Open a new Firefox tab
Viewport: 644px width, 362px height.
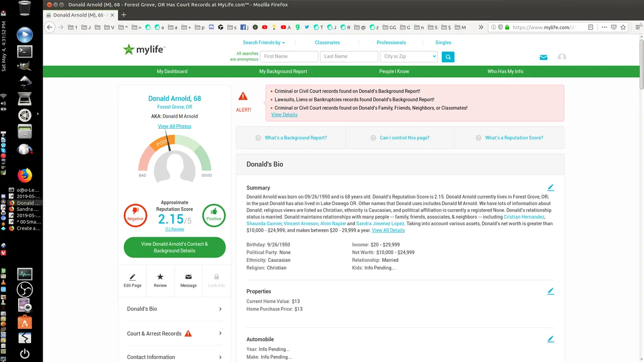coord(123,15)
